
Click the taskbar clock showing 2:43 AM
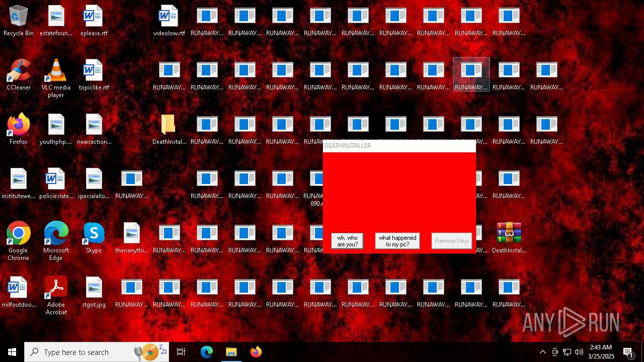[x=602, y=352]
